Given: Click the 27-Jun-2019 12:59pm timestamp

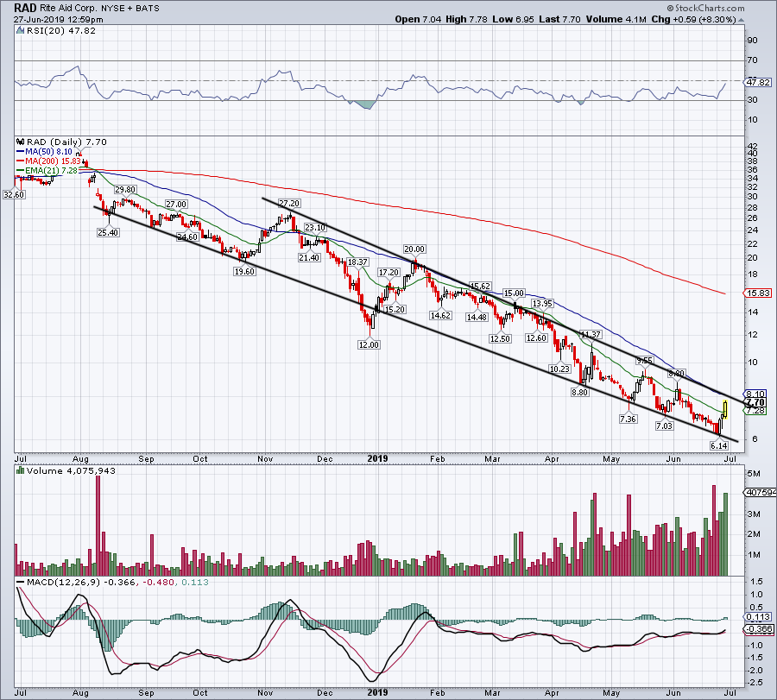Looking at the screenshot, I should point(59,20).
